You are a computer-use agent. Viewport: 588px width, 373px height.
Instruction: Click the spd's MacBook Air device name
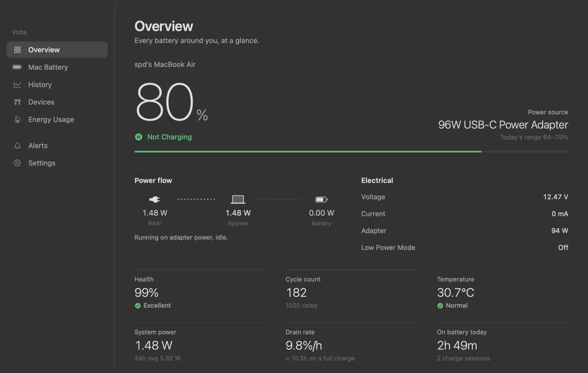[165, 65]
